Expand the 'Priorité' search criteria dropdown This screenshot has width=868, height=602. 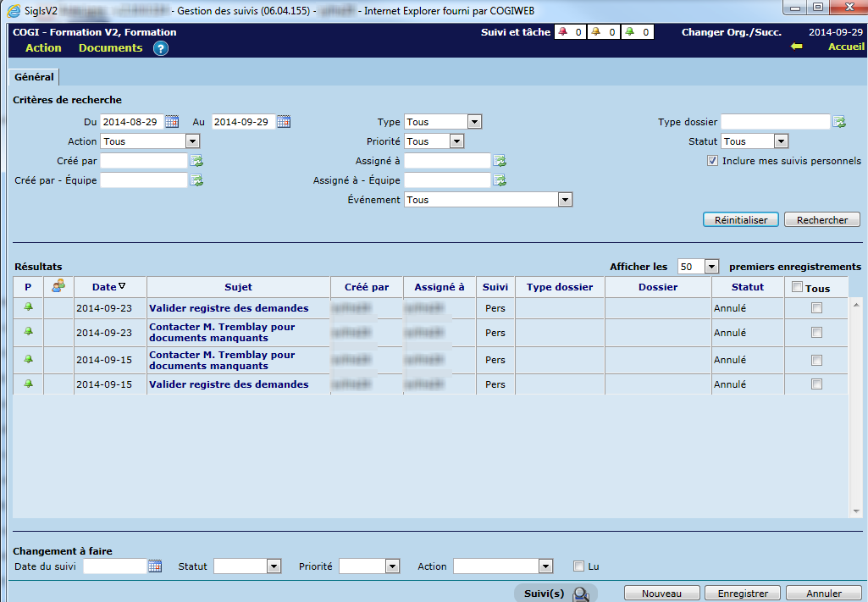(x=456, y=141)
